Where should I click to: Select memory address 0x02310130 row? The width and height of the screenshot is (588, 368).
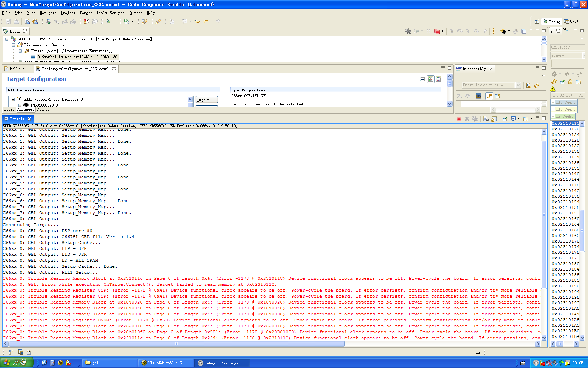pyautogui.click(x=566, y=151)
